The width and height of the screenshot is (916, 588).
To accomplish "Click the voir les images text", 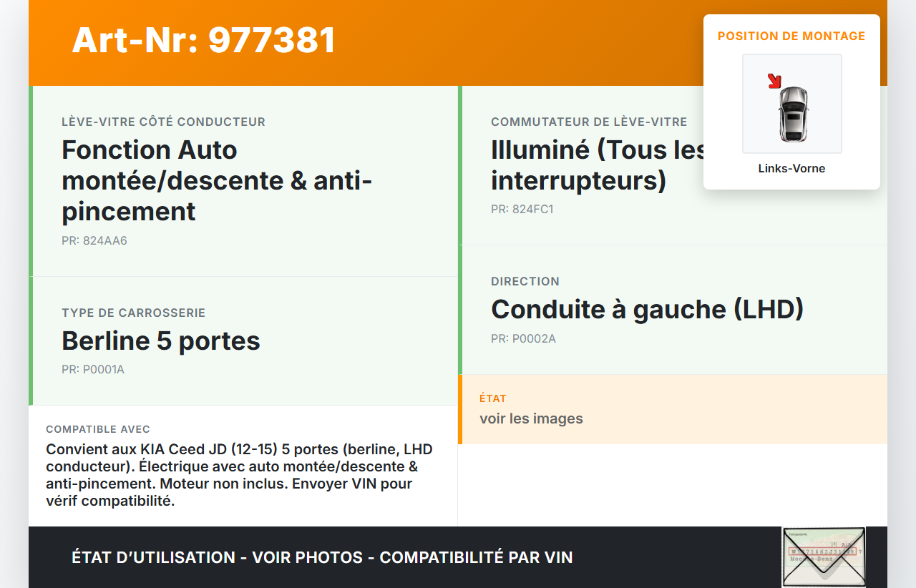I will (531, 418).
